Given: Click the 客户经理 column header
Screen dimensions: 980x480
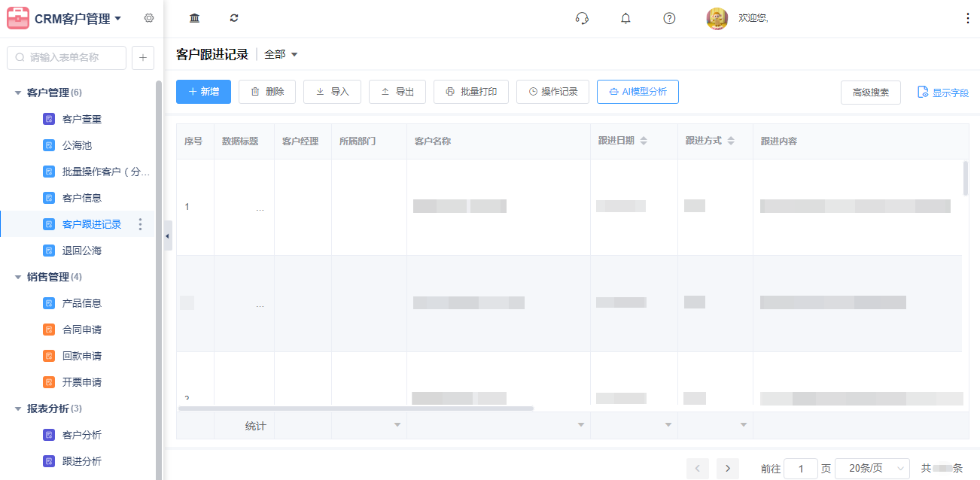Looking at the screenshot, I should pos(303,141).
